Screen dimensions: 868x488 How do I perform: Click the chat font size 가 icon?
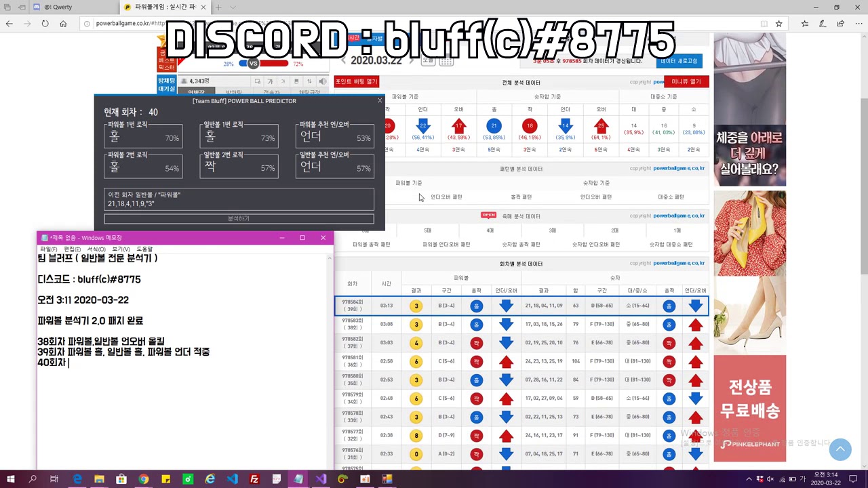270,81
